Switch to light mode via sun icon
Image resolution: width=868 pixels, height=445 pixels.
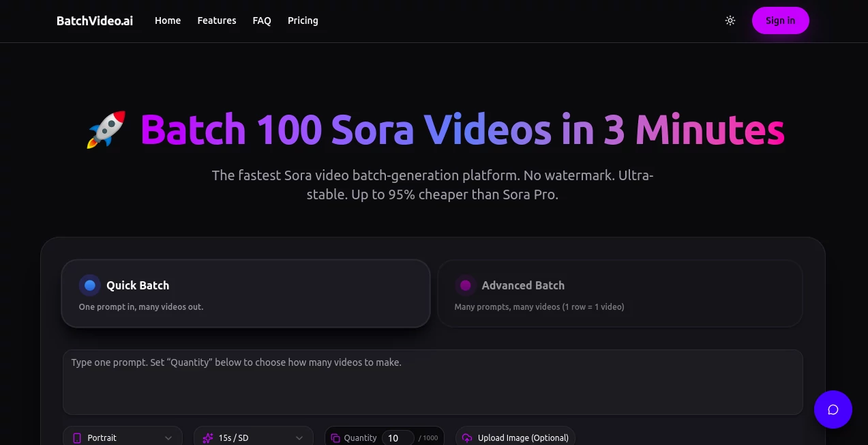pos(730,20)
